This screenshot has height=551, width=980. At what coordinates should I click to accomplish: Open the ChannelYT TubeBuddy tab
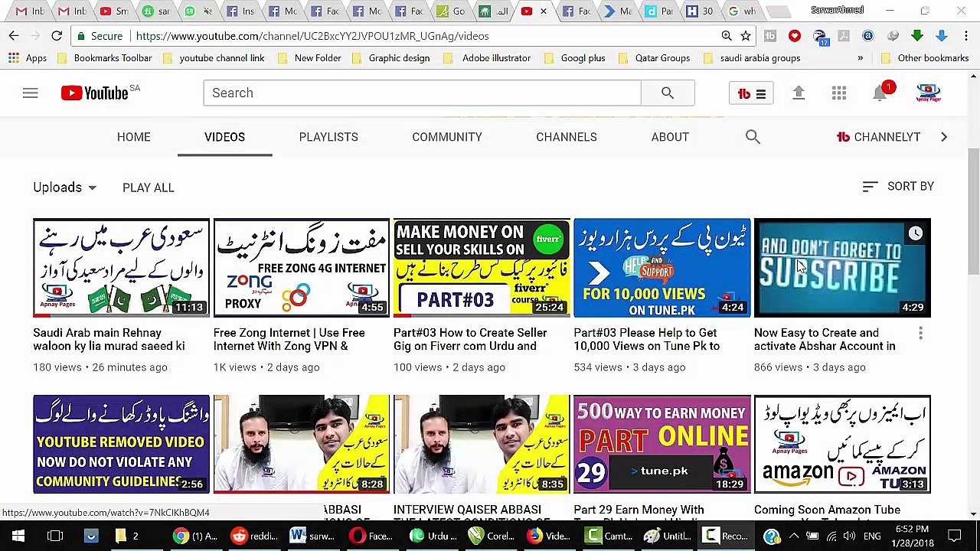(878, 137)
